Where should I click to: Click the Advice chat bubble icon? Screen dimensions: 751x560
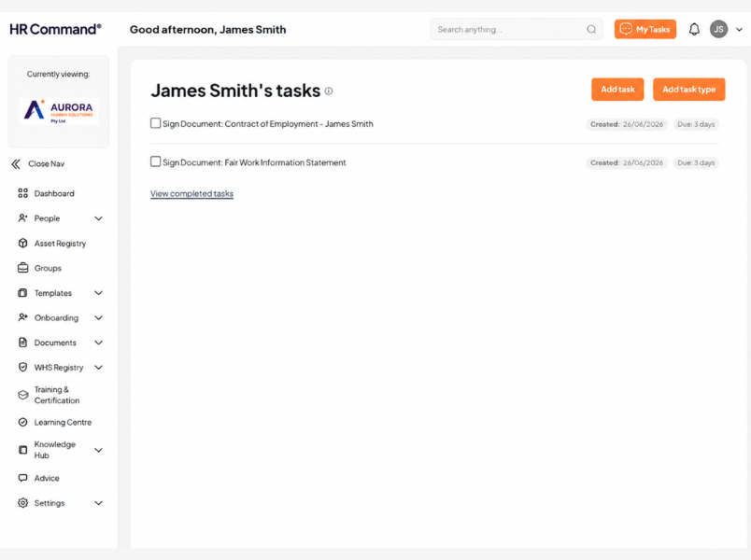pos(22,478)
